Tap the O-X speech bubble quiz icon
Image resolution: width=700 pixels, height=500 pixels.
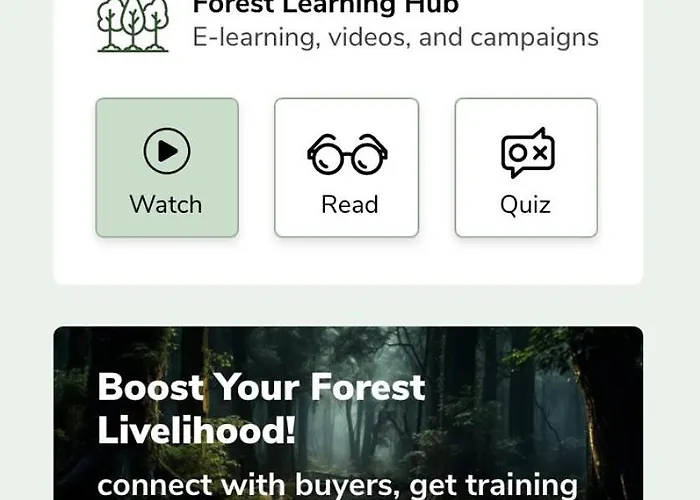(528, 153)
